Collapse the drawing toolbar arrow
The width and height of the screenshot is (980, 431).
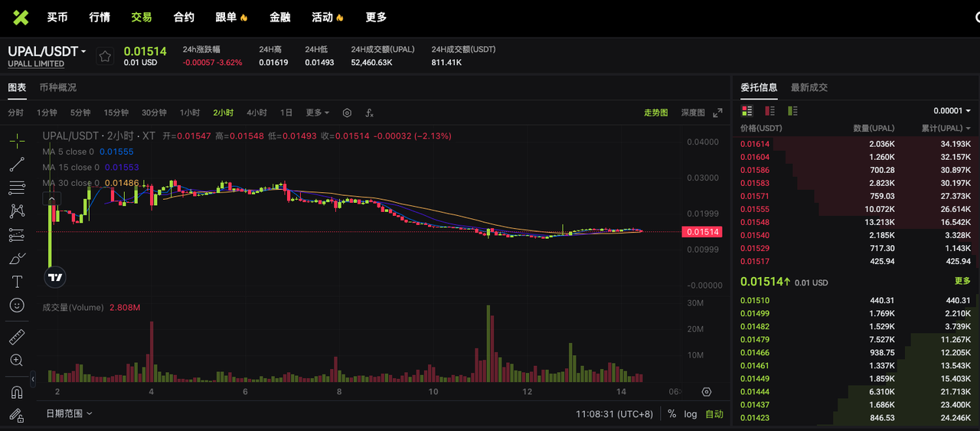click(x=33, y=378)
